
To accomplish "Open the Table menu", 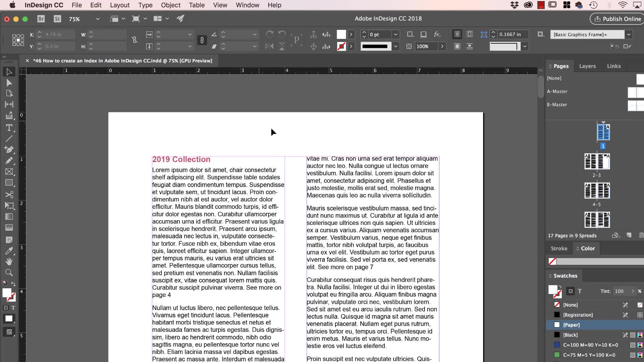I will click(x=197, y=5).
